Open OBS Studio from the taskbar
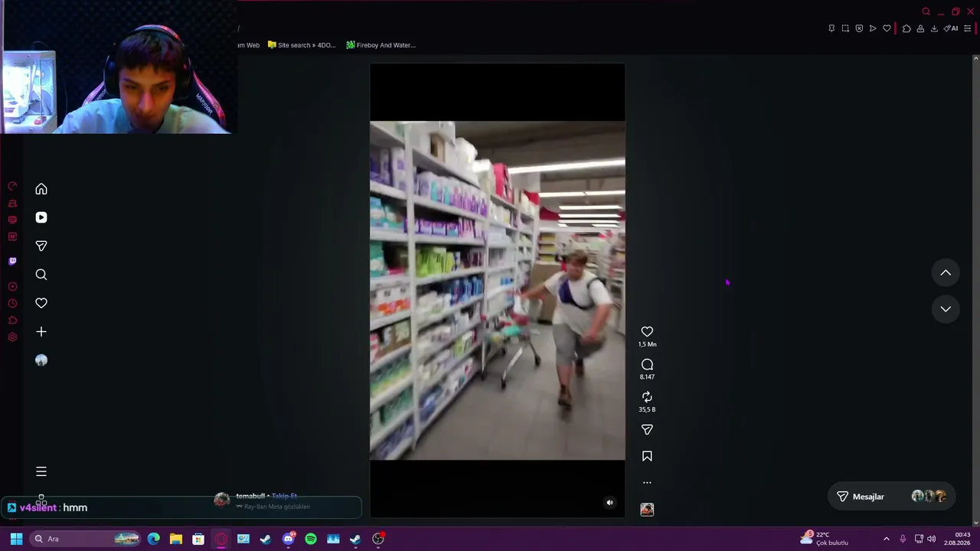The image size is (980, 551). tap(378, 539)
